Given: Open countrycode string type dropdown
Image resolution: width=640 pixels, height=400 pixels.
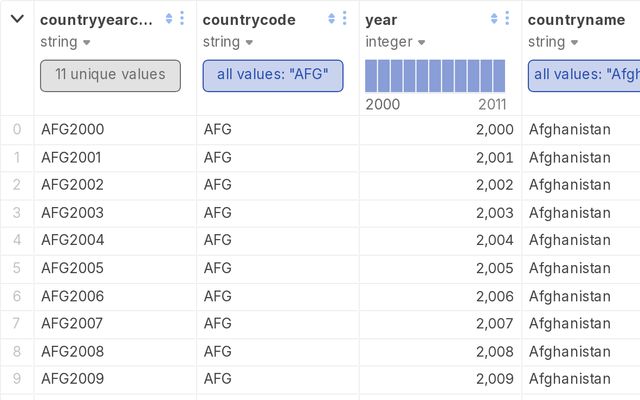Looking at the screenshot, I should [x=228, y=42].
